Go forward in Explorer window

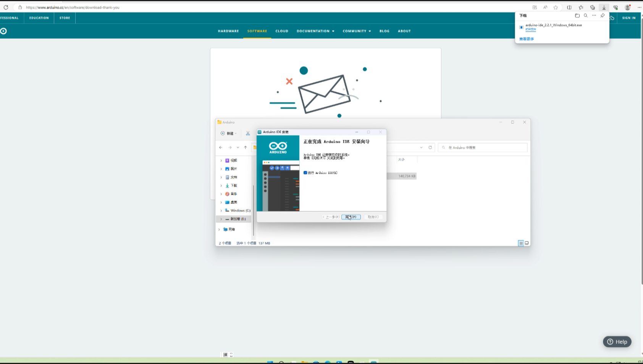pyautogui.click(x=230, y=148)
